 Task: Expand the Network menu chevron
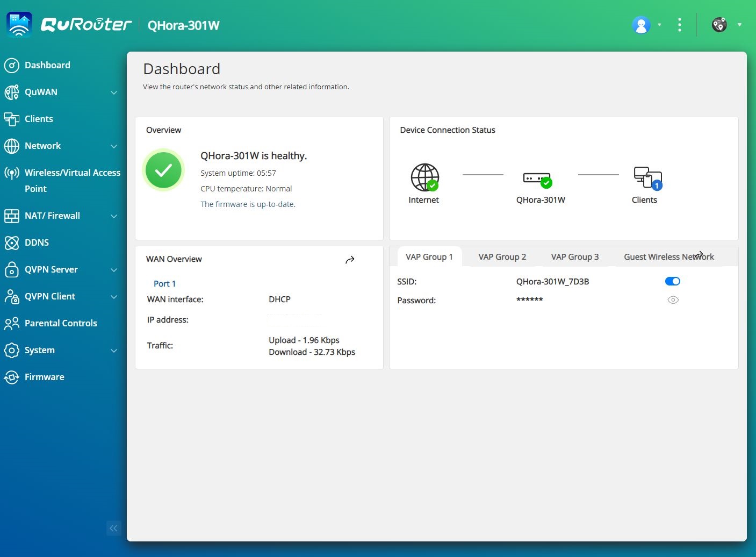tap(114, 146)
